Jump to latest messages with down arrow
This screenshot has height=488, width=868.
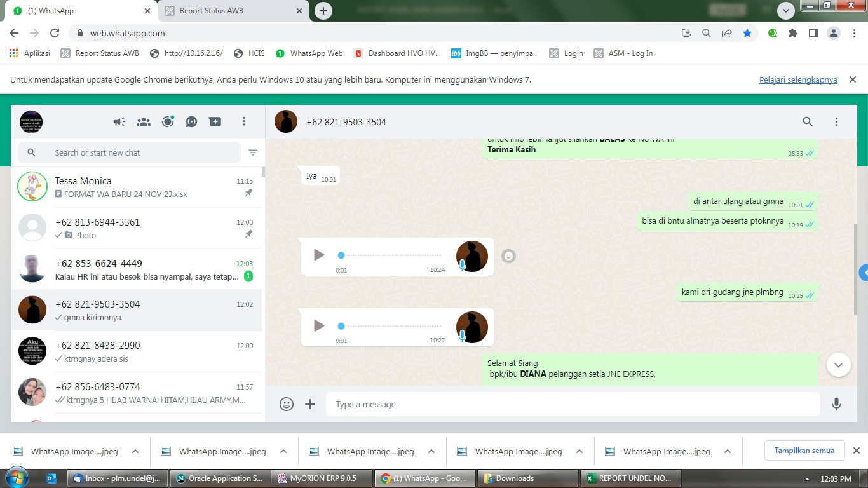(838, 365)
